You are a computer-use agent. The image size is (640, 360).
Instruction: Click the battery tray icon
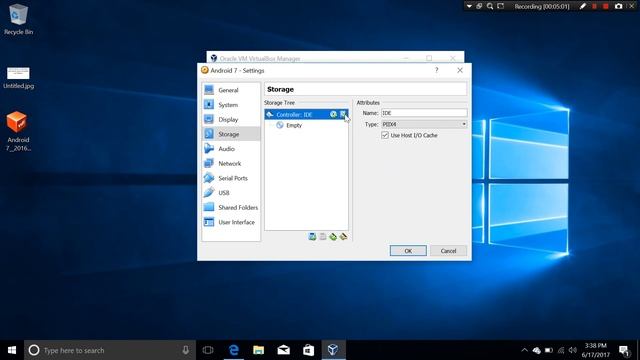(549, 350)
